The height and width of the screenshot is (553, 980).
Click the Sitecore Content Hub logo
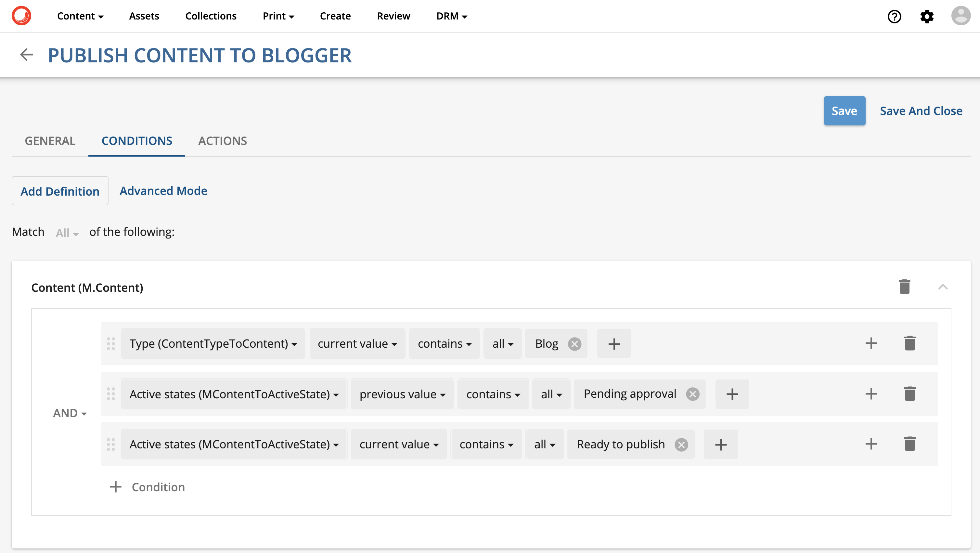click(x=21, y=16)
